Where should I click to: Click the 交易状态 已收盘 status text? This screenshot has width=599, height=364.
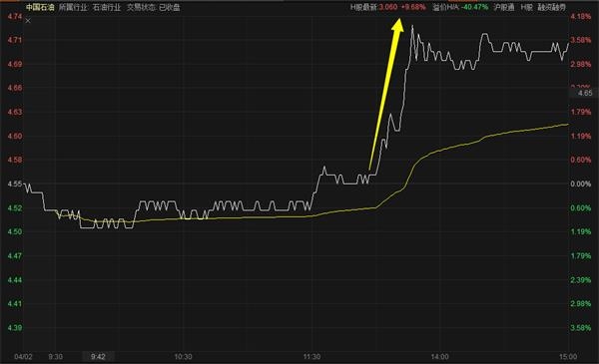(153, 7)
